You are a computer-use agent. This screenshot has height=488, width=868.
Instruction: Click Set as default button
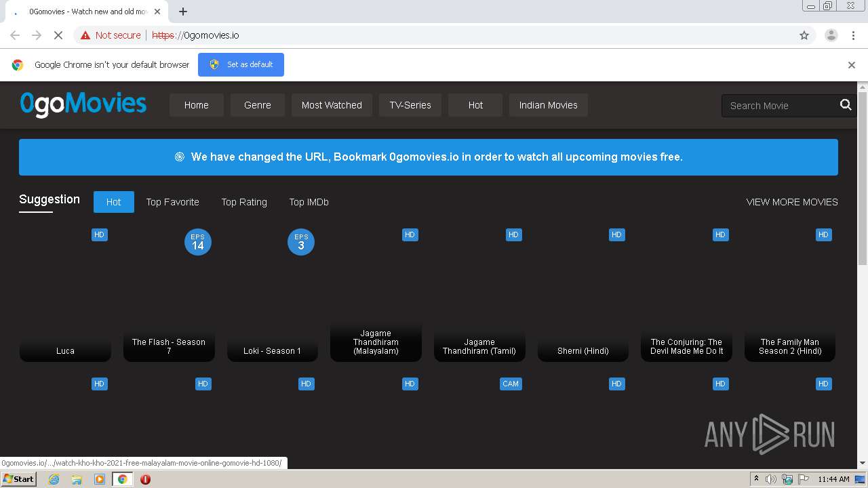point(241,64)
